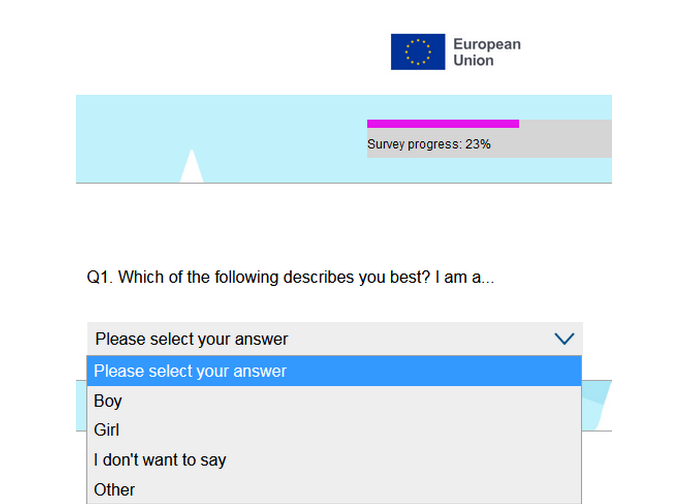Choose 'Other' from the answer list
The height and width of the screenshot is (504, 690).
tap(114, 489)
